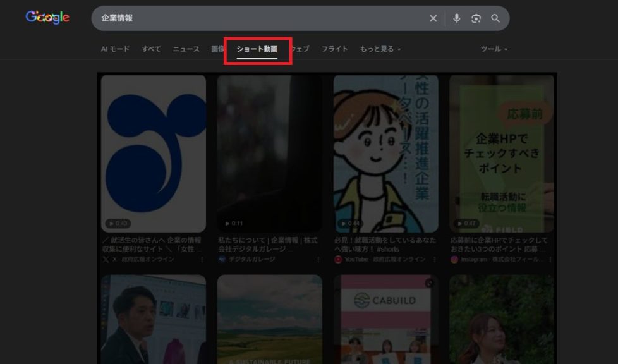Expand the もっと見る dropdown

point(380,49)
